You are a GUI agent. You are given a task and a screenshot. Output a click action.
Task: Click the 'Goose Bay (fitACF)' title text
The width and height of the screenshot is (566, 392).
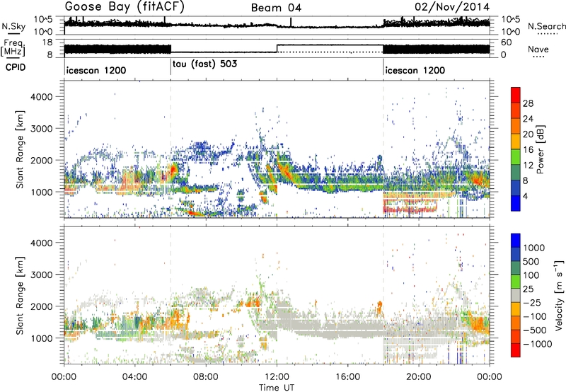tap(125, 7)
